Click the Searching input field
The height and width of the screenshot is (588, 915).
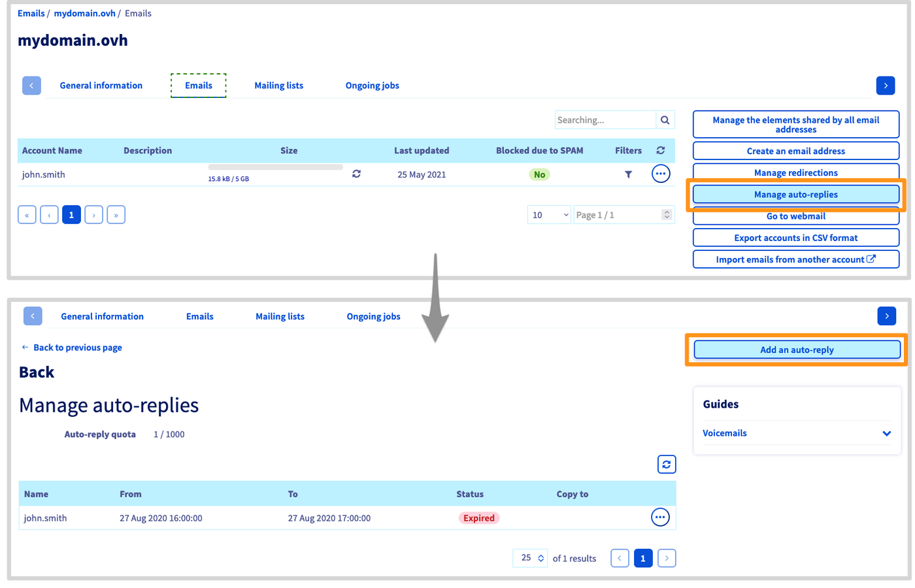(605, 120)
